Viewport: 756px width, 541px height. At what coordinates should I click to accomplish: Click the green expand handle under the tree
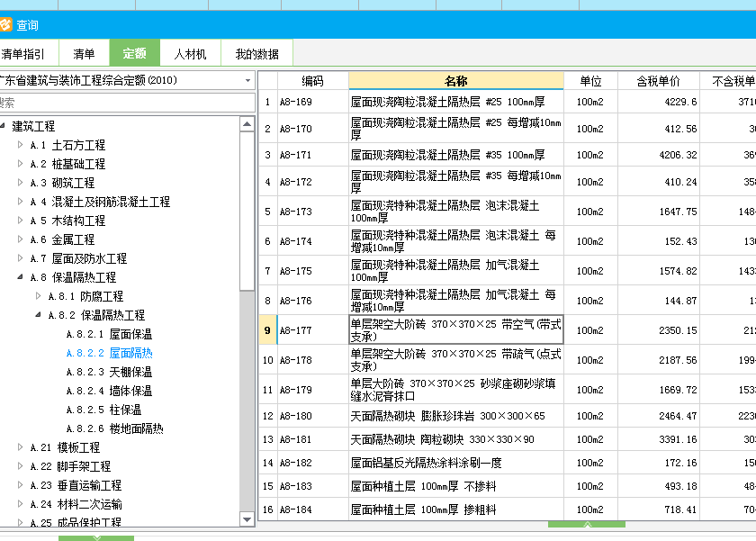[x=96, y=538]
